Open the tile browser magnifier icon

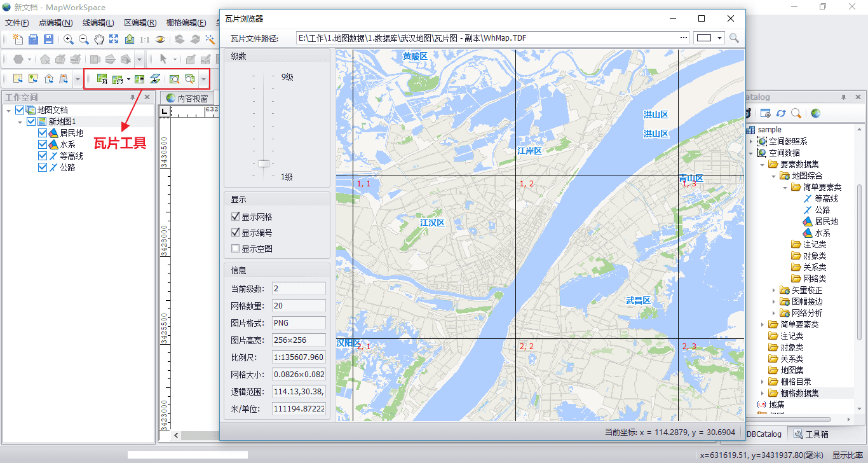[x=174, y=79]
